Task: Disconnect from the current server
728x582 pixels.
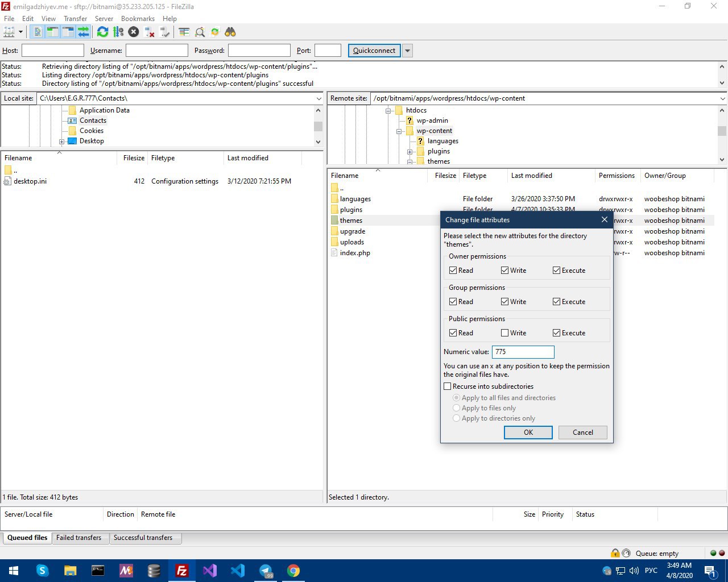Action: [x=150, y=32]
